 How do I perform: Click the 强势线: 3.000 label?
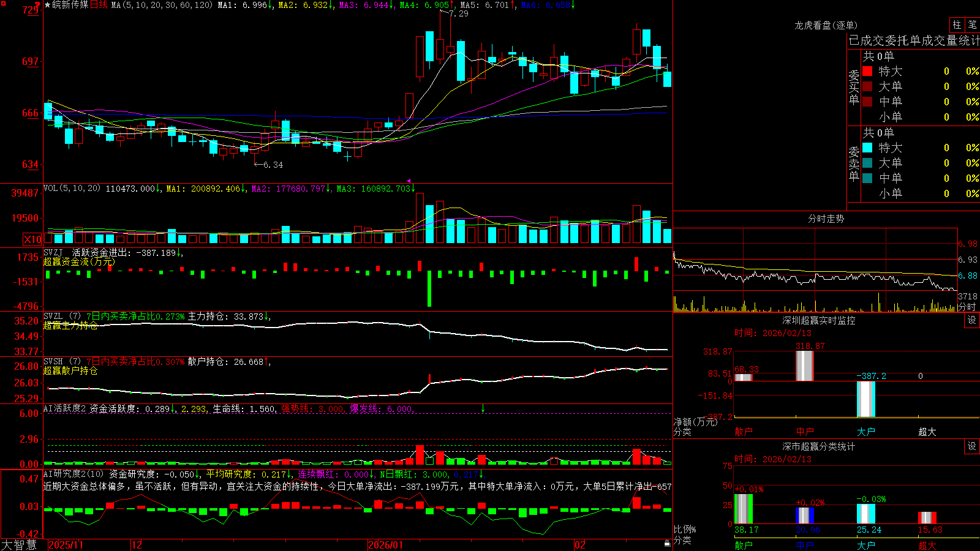pos(312,409)
